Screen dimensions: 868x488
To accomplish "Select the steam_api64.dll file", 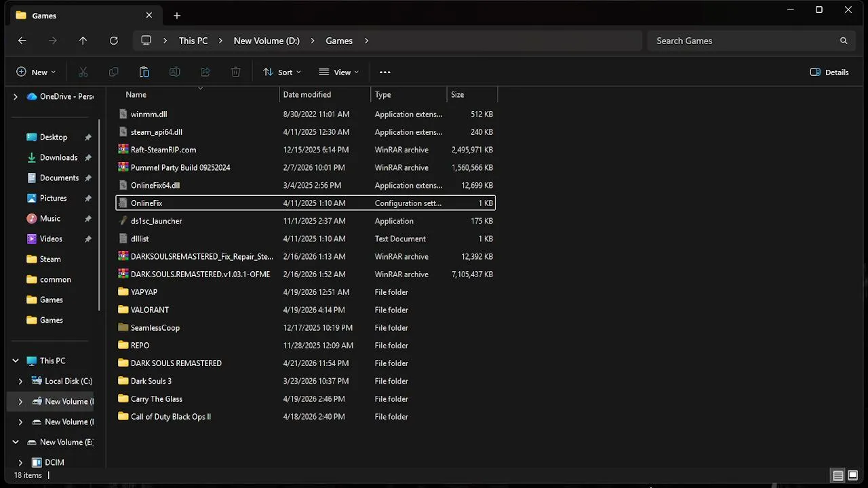I will (305, 132).
